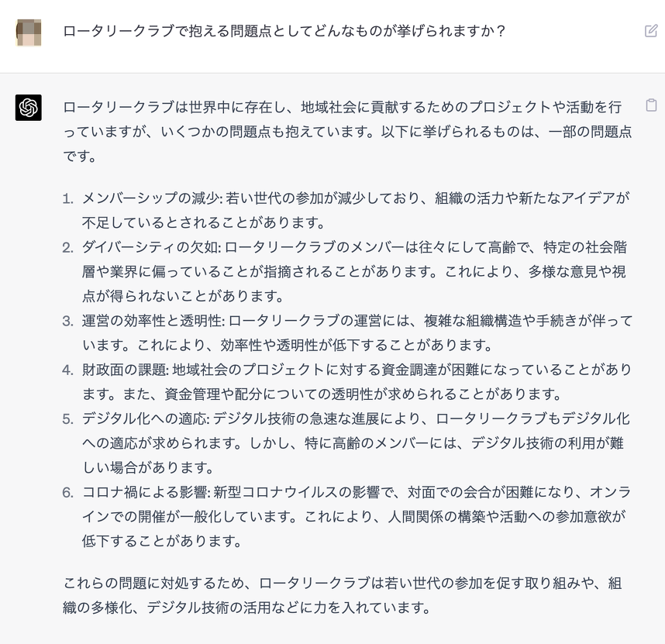Click the edit message pencil icon

pyautogui.click(x=651, y=31)
